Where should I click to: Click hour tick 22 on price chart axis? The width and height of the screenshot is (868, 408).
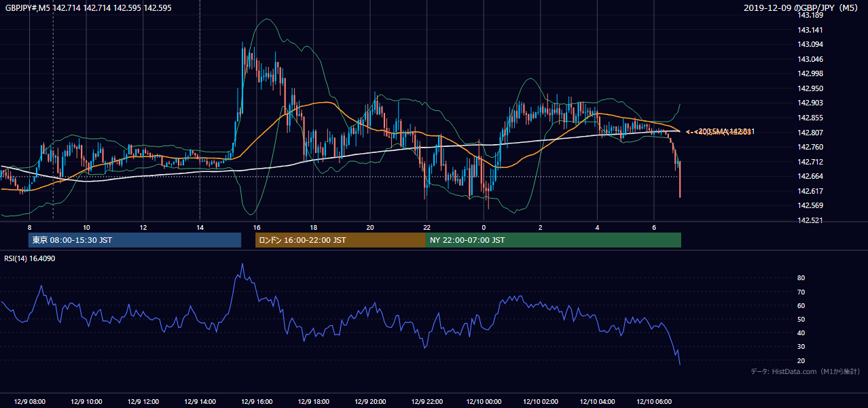click(x=427, y=227)
